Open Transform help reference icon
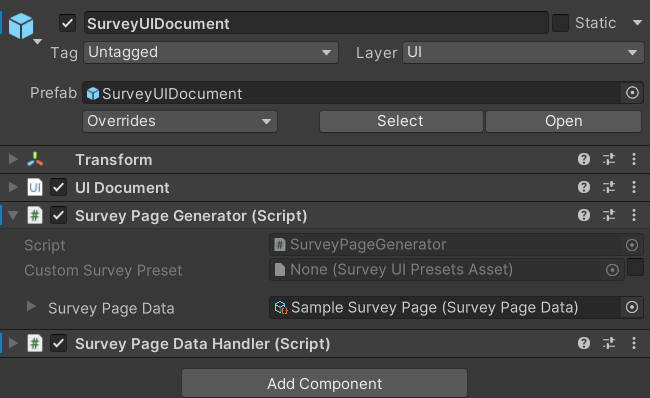Image resolution: width=650 pixels, height=398 pixels. click(x=584, y=159)
